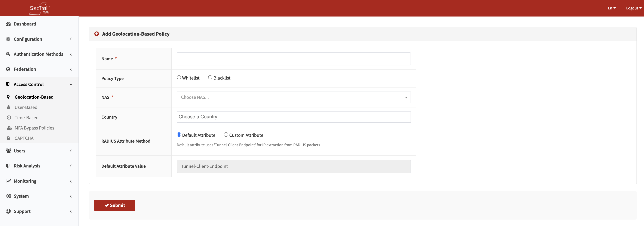
Task: Select the Whitelist policy type
Action: (179, 78)
